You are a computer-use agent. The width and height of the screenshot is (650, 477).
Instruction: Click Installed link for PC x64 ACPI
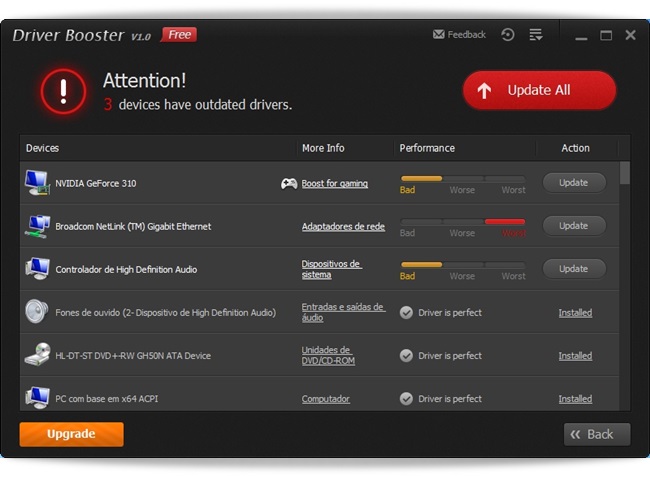[x=575, y=399]
